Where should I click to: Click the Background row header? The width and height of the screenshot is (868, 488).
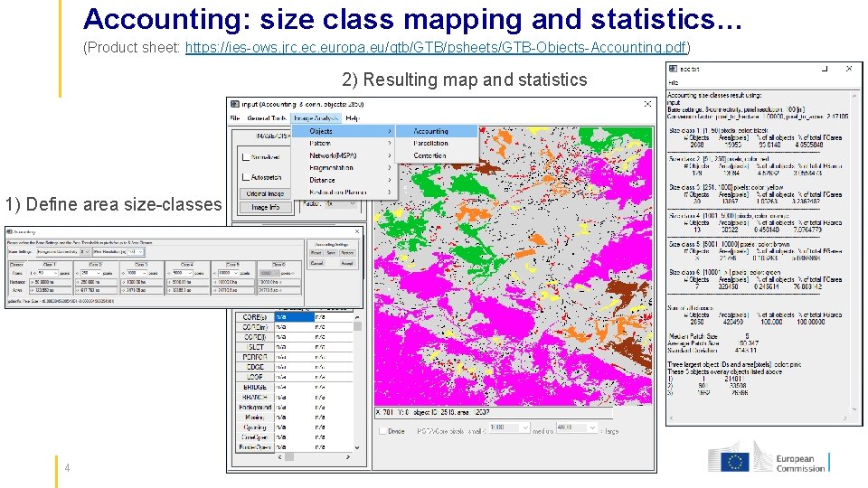point(255,407)
